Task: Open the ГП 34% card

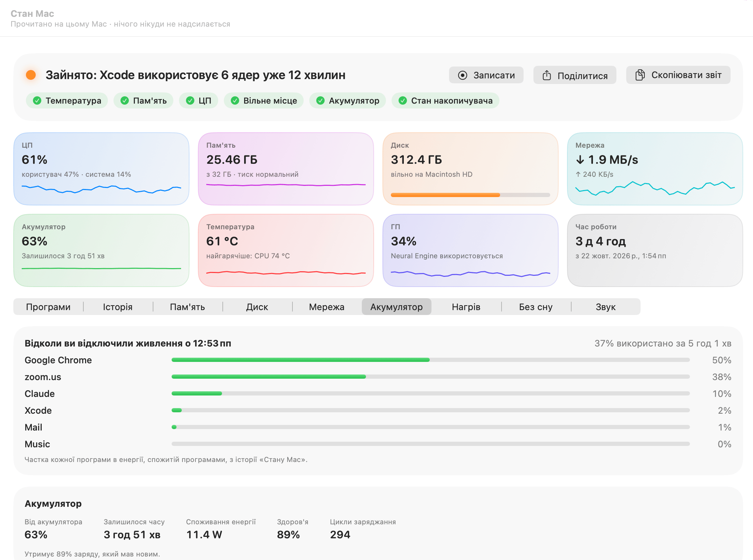Action: coord(470,250)
